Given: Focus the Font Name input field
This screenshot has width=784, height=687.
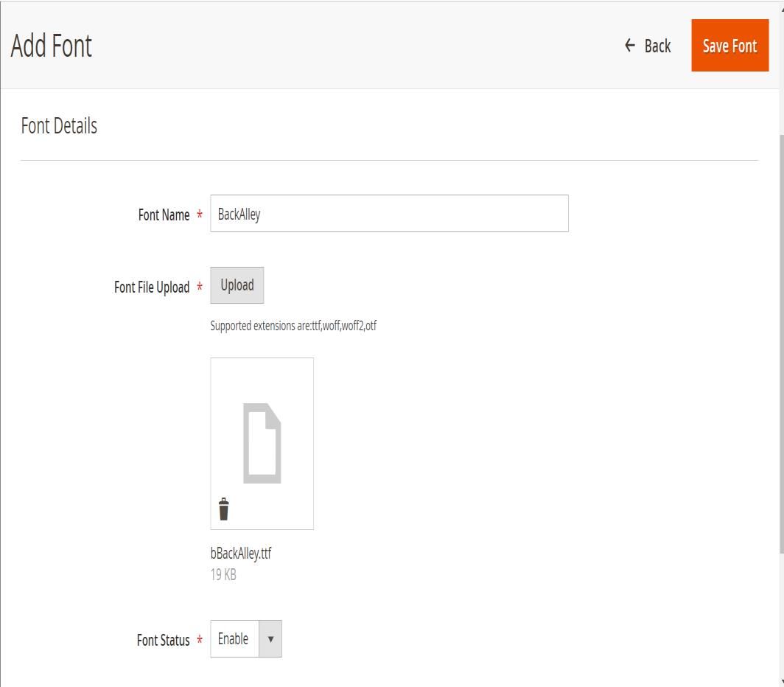Looking at the screenshot, I should tap(389, 214).
